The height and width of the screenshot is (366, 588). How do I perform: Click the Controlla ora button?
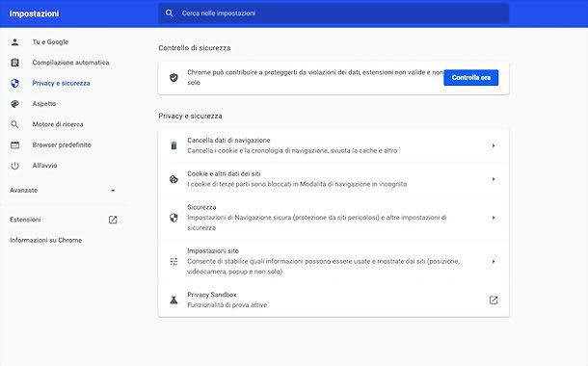coord(471,78)
